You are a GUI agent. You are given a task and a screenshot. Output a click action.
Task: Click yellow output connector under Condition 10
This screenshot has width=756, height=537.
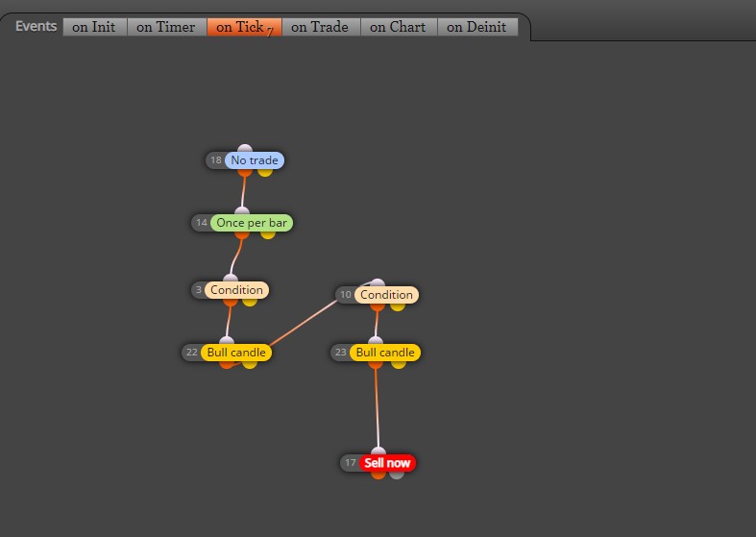[398, 306]
